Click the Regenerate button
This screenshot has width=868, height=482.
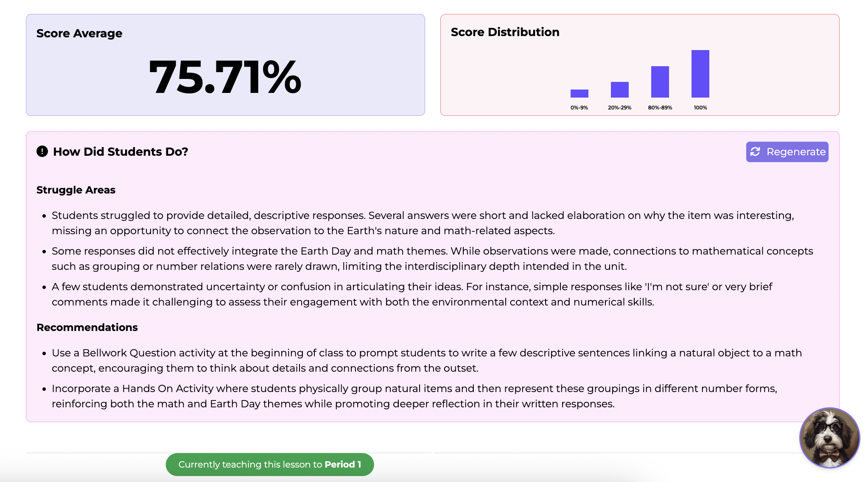pyautogui.click(x=787, y=152)
